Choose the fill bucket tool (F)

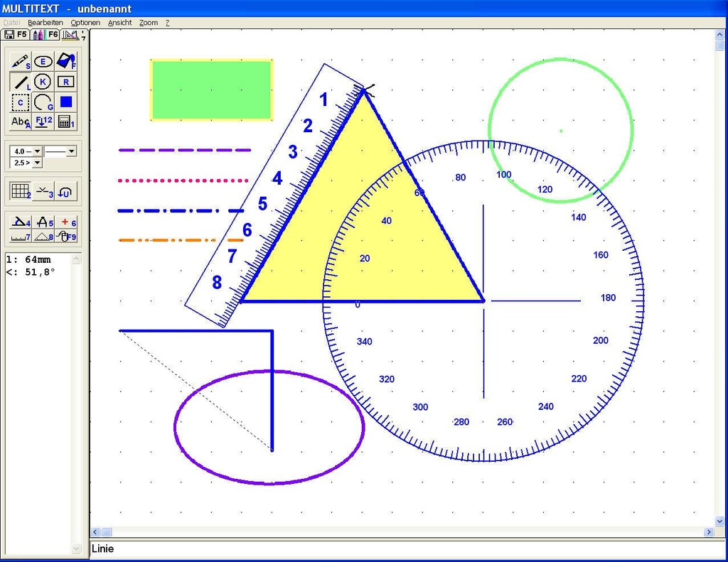[x=65, y=62]
